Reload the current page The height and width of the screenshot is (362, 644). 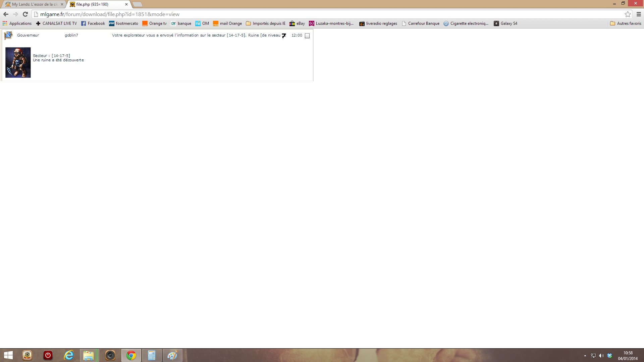click(x=25, y=14)
